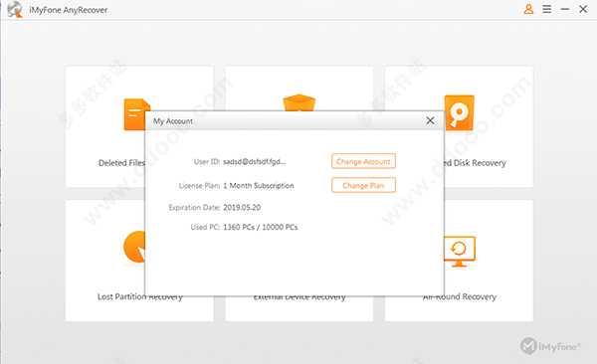Click the External Device Recovery label
The width and height of the screenshot is (597, 364).
point(299,297)
